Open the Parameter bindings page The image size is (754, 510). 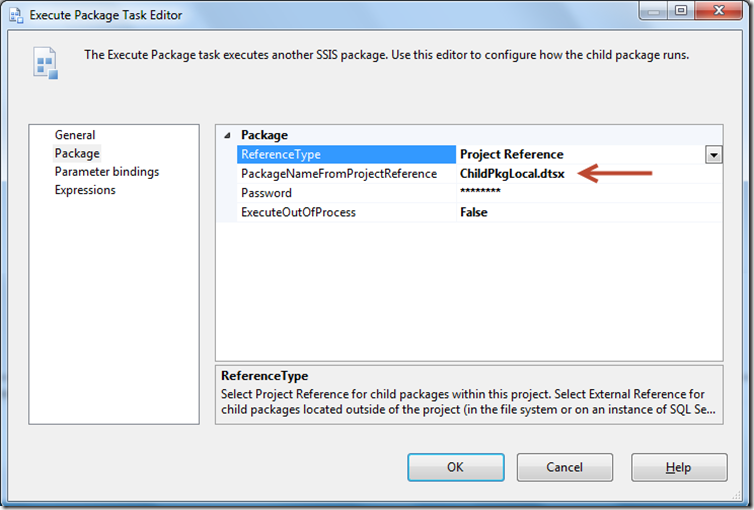106,172
